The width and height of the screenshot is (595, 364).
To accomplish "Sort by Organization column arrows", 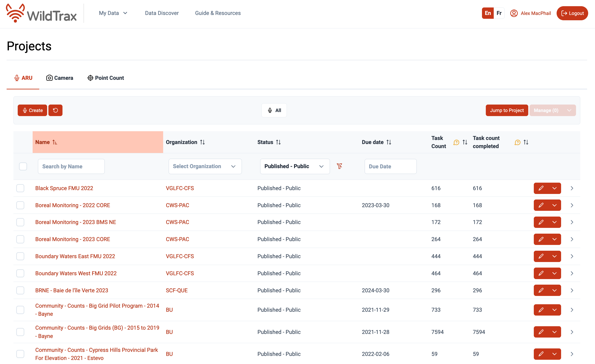I will [x=202, y=142].
